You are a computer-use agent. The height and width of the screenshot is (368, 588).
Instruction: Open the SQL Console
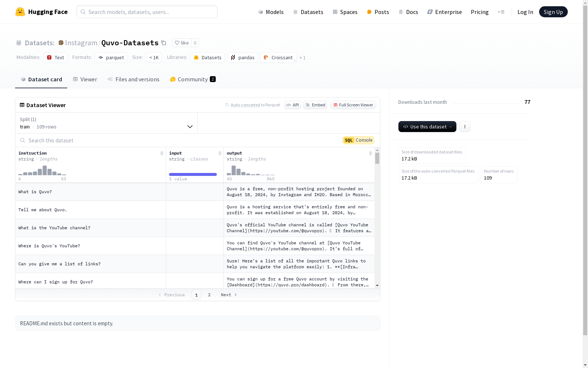coord(358,140)
